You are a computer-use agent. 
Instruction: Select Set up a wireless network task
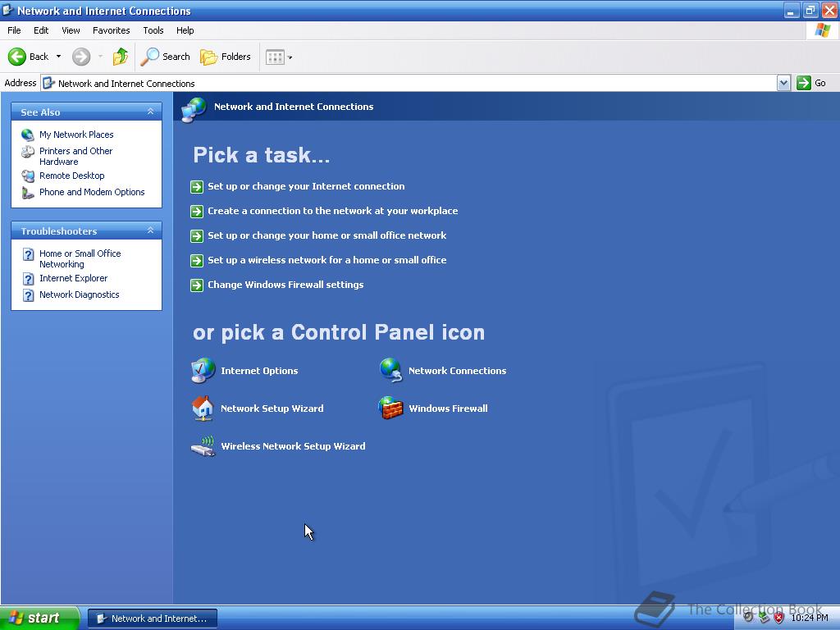[x=326, y=260]
